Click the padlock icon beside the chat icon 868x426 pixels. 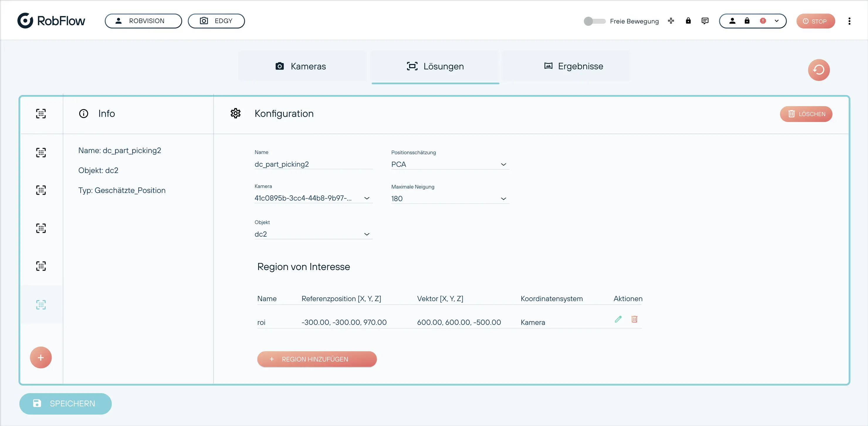pos(688,21)
